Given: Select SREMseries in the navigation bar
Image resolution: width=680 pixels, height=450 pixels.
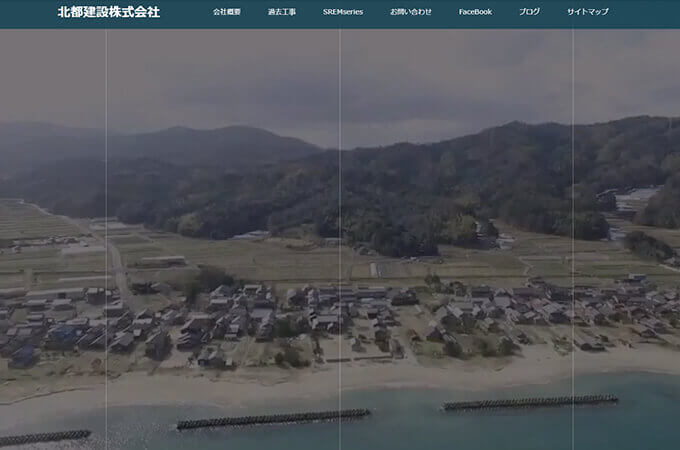Looking at the screenshot, I should 343,12.
